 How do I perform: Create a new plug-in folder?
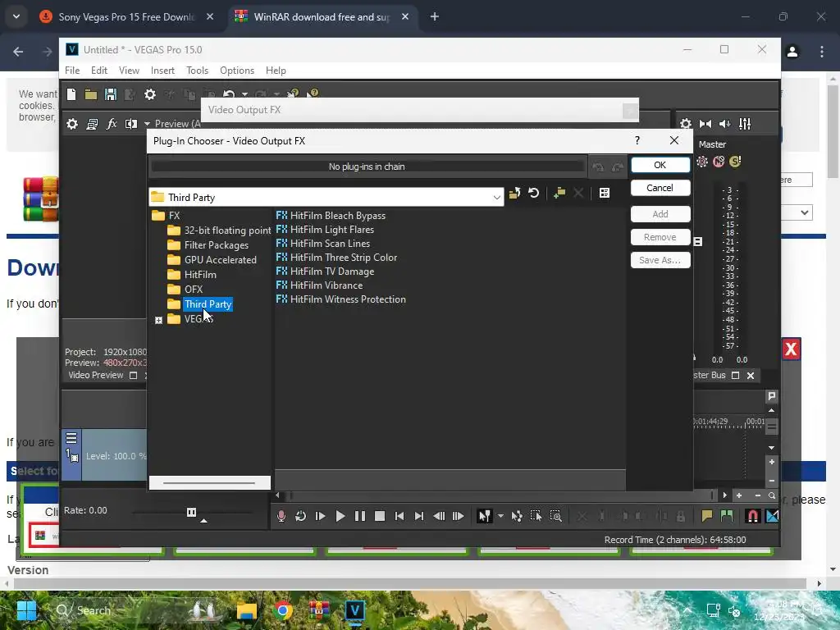click(x=559, y=193)
